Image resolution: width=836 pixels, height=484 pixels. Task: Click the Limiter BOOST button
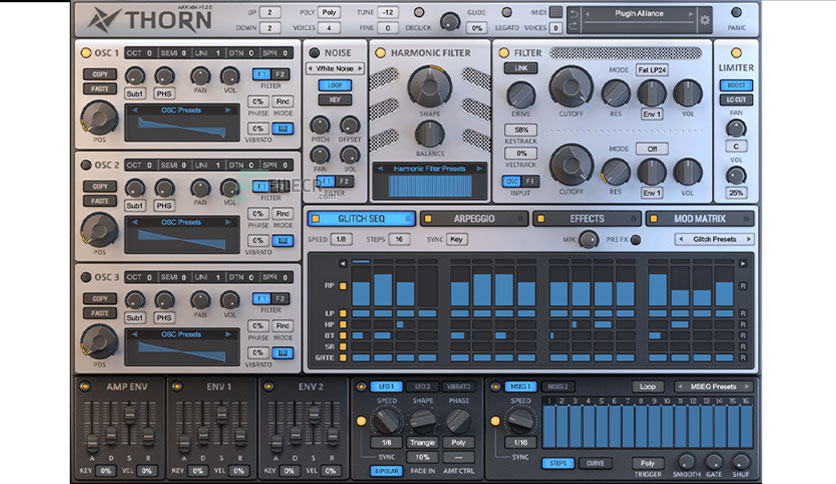pos(736,85)
